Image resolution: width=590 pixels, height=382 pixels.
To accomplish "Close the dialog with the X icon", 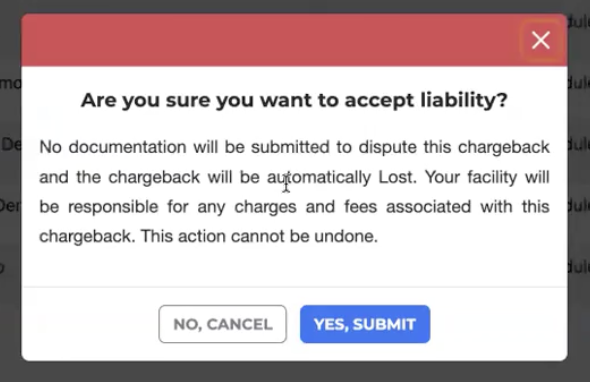I will coord(541,40).
